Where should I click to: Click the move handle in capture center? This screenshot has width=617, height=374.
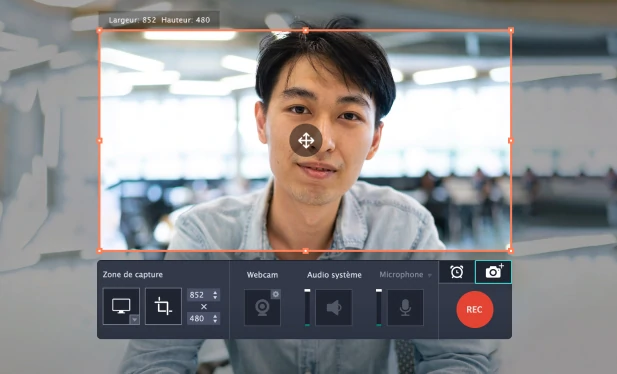[x=306, y=141]
